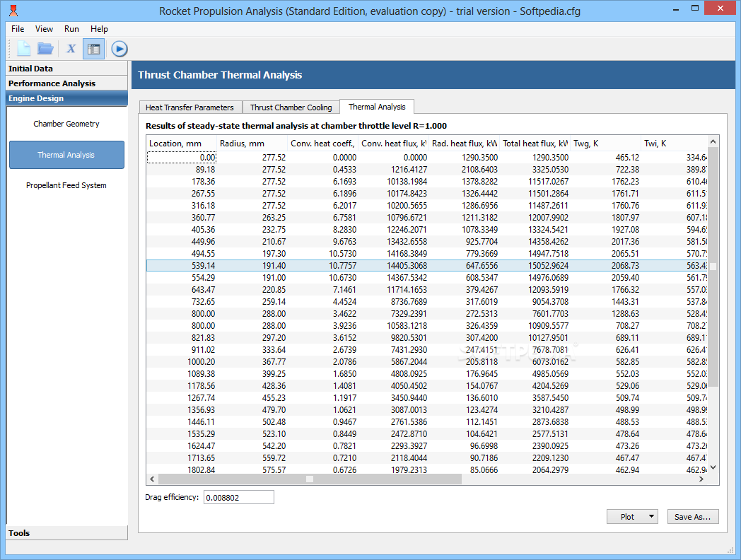
Task: Select the Location cell 1000.20
Action: 182,362
